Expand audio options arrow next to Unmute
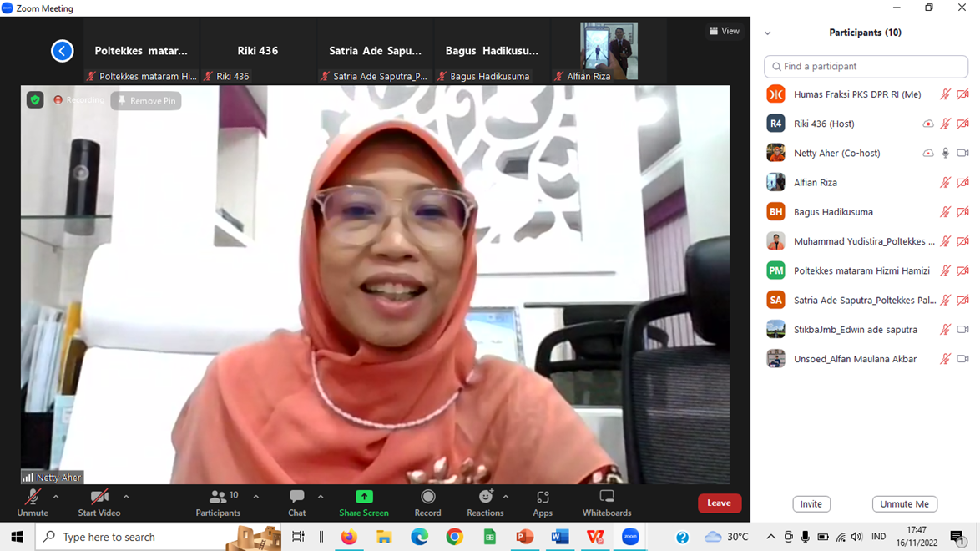The height and width of the screenshot is (551, 980). point(56,497)
